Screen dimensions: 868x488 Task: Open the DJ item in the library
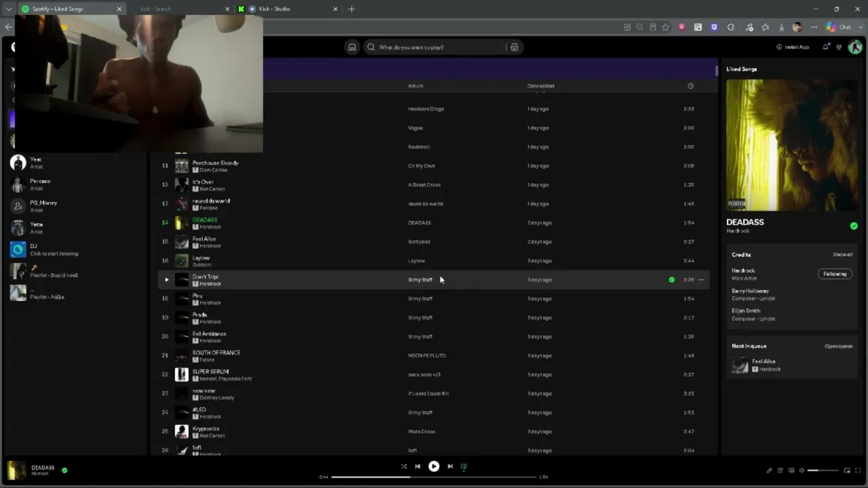point(75,249)
